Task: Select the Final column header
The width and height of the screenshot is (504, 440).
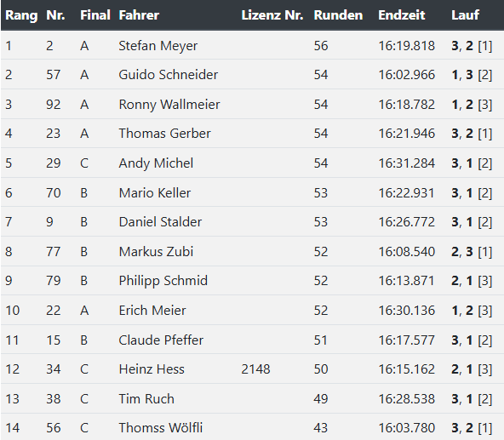Action: 95,15
